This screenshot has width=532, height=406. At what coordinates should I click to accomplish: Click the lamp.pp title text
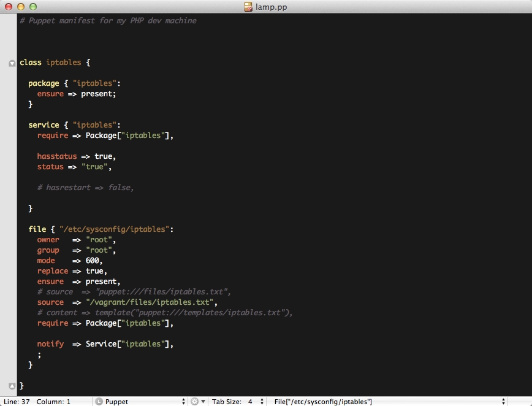click(x=271, y=7)
